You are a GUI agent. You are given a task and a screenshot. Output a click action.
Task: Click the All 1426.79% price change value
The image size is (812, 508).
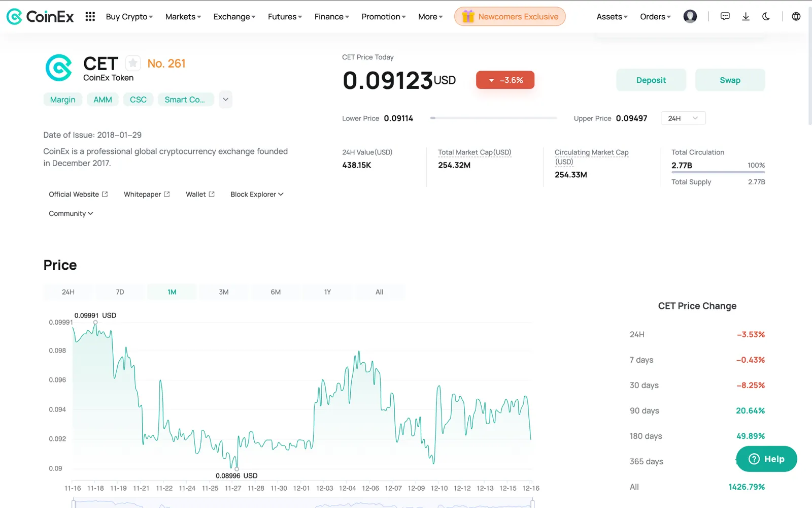[x=747, y=487]
